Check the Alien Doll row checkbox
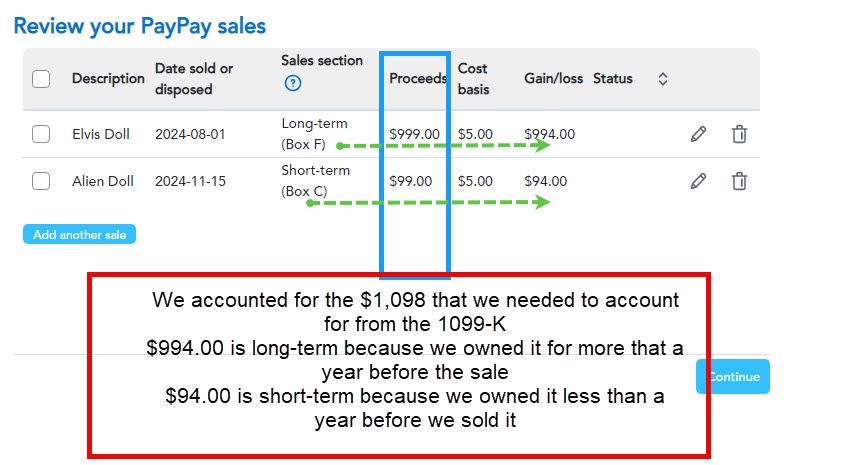The image size is (847, 465). pyautogui.click(x=41, y=181)
